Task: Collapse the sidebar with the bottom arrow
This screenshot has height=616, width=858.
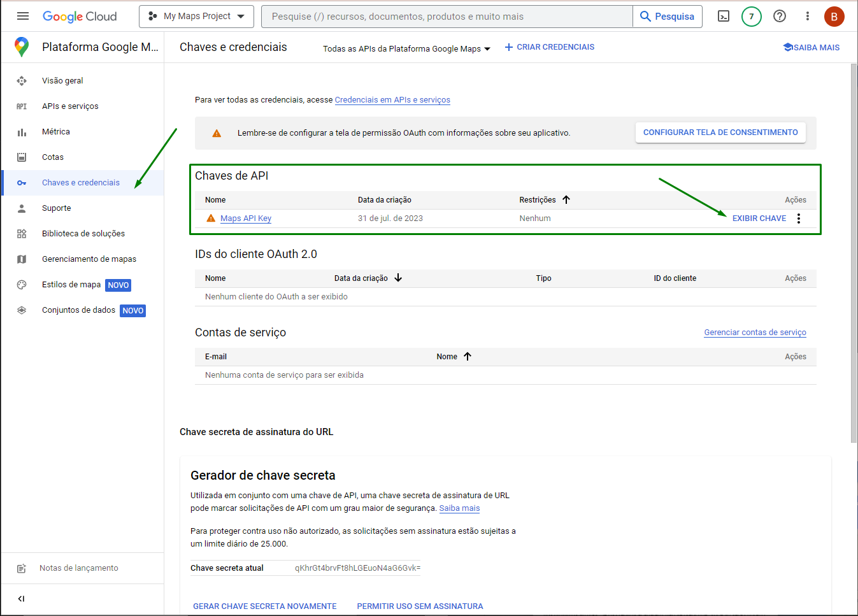Action: 21,599
